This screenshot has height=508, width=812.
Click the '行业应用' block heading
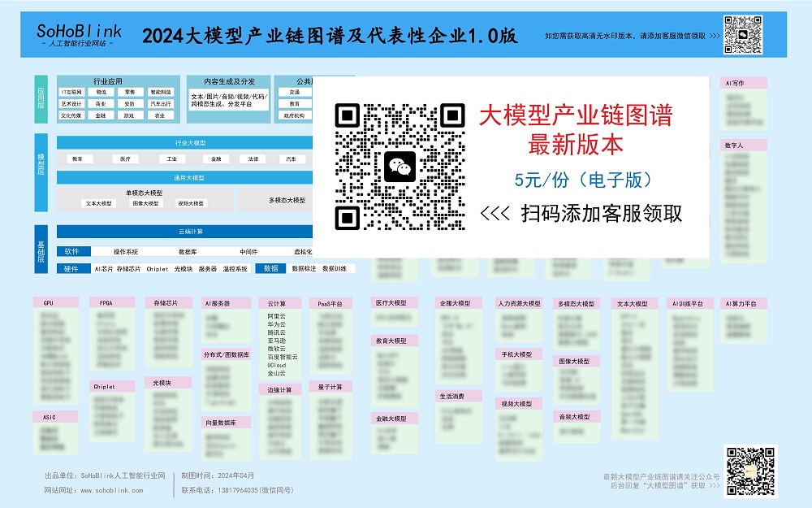pyautogui.click(x=108, y=81)
